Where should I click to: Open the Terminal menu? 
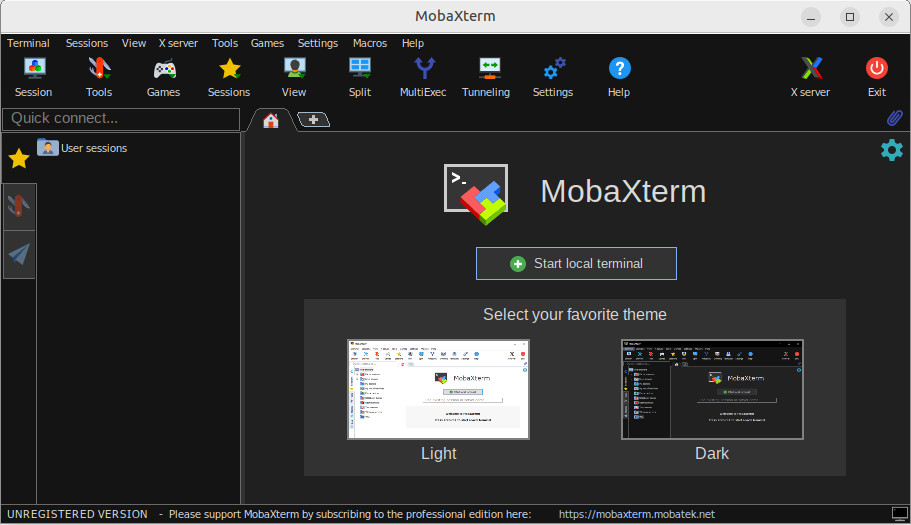pyautogui.click(x=28, y=43)
